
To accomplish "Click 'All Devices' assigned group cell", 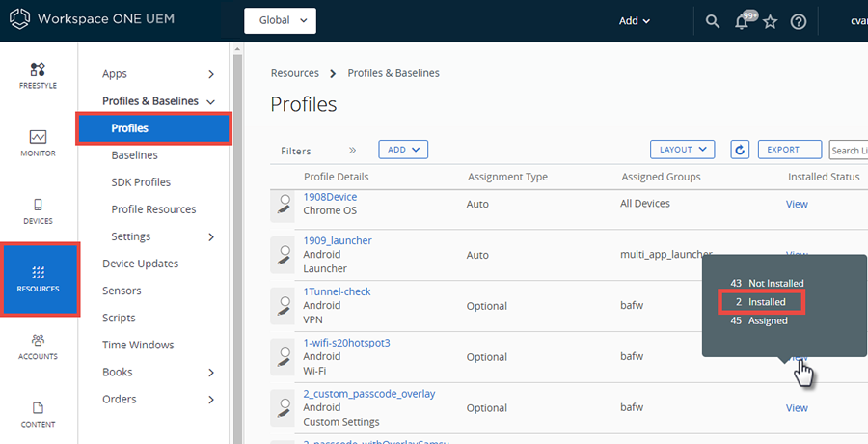I will pyautogui.click(x=645, y=204).
